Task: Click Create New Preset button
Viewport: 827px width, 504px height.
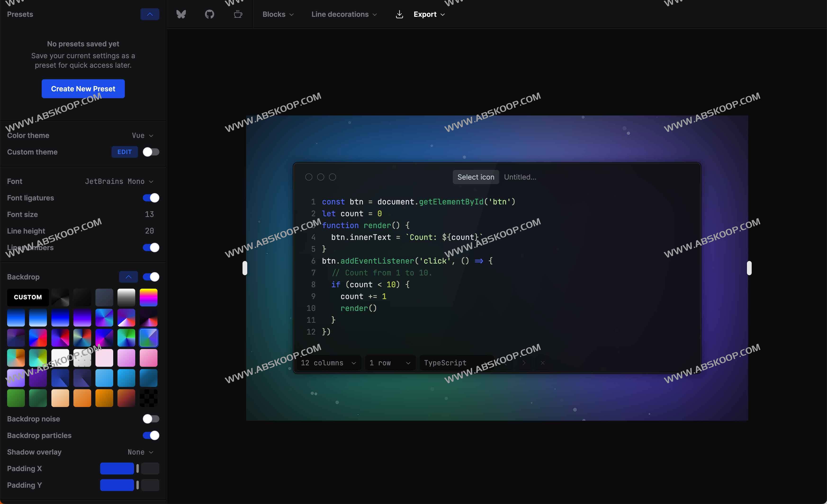Action: coord(83,89)
